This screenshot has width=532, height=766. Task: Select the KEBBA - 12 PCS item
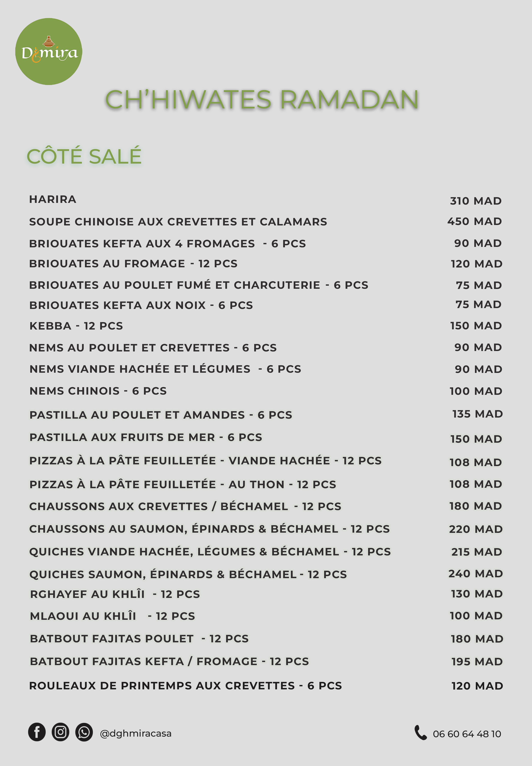click(76, 326)
